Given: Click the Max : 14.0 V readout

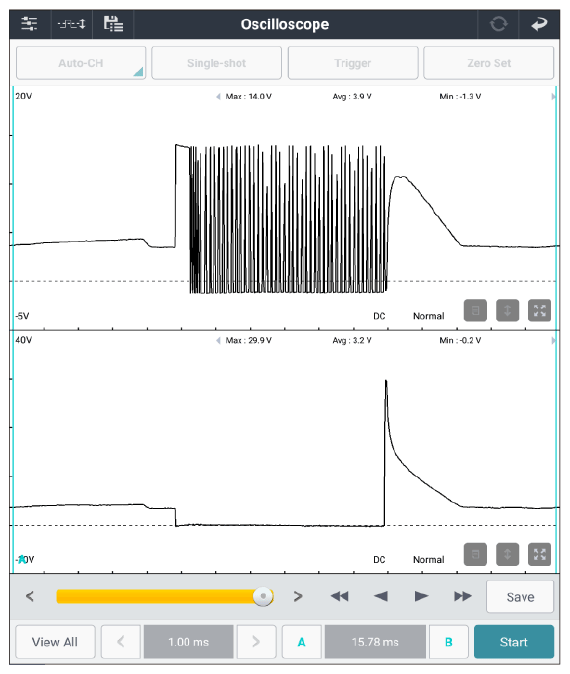Looking at the screenshot, I should (248, 97).
